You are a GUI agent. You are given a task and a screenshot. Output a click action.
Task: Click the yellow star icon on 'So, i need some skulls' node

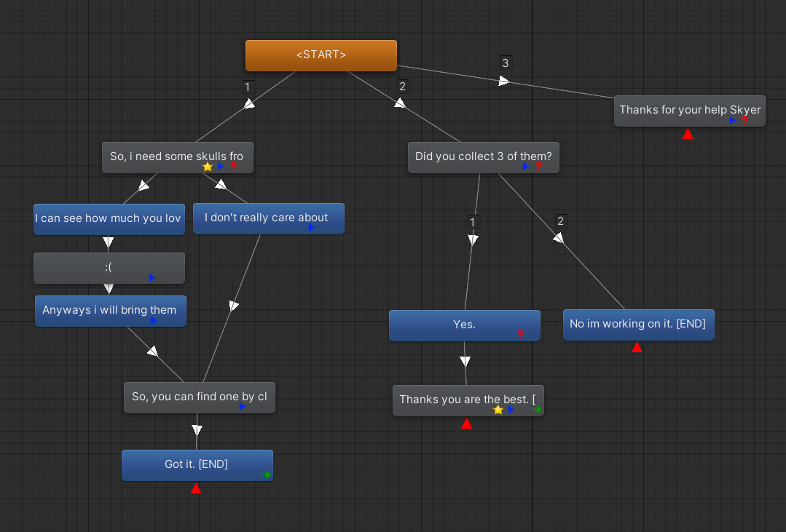(208, 167)
